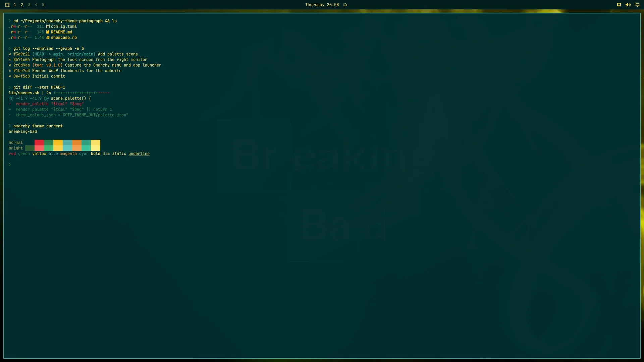This screenshot has width=644, height=362.
Task: Click the Thursday 20:08 clock
Action: point(322,5)
